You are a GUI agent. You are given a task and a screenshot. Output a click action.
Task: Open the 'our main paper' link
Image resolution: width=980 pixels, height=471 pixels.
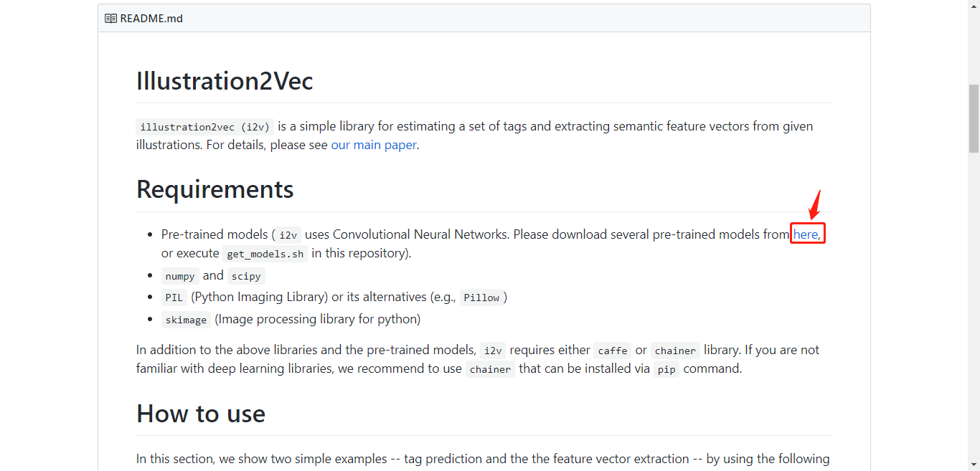click(374, 145)
